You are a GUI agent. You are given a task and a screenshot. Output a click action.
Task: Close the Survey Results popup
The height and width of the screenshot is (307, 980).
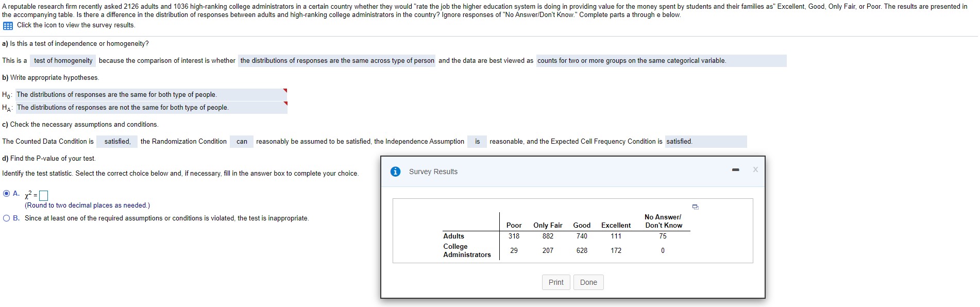755,169
